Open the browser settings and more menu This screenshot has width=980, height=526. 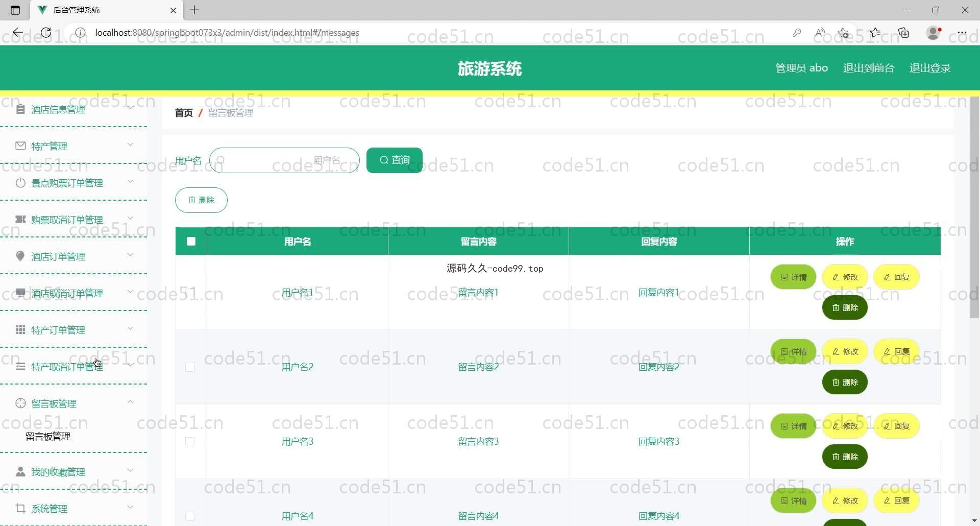point(962,33)
